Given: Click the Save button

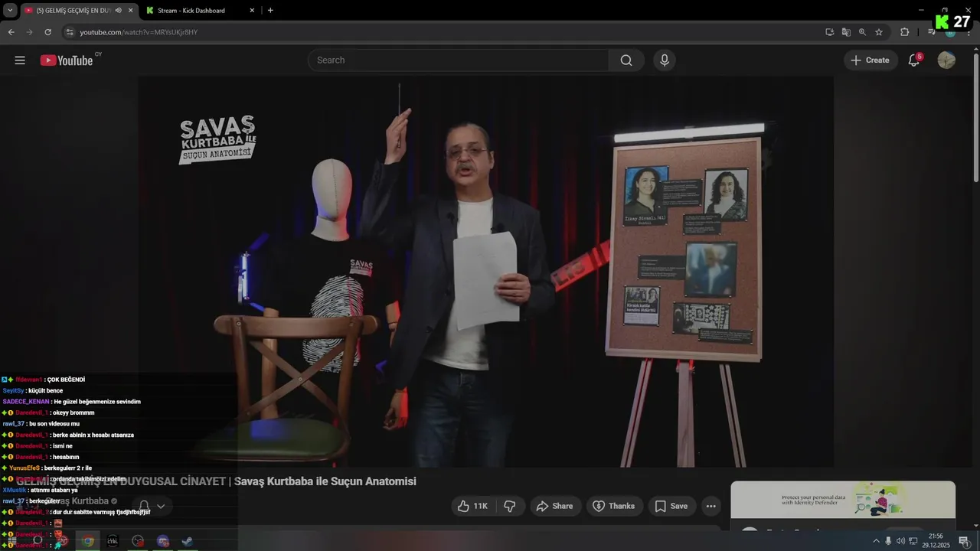Looking at the screenshot, I should click(x=671, y=506).
